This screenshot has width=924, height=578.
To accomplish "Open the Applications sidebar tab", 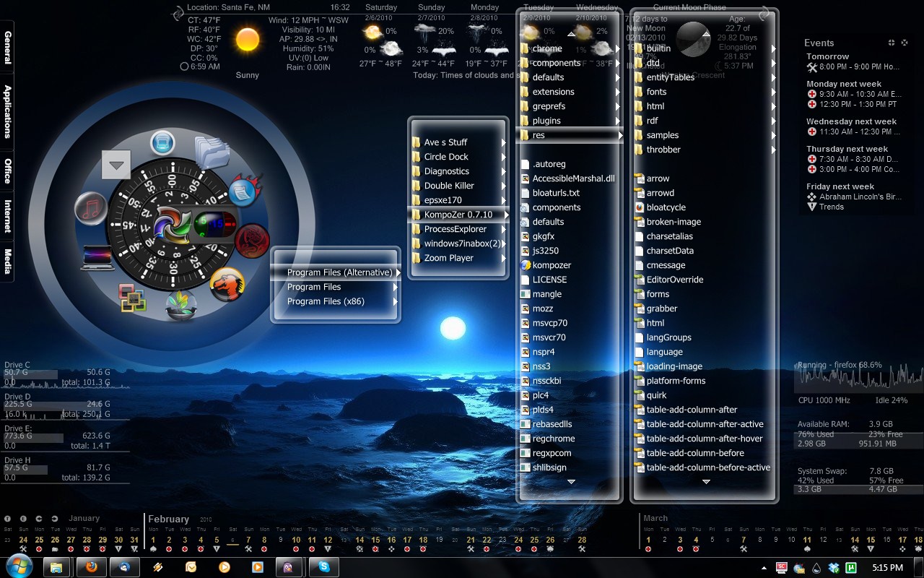I will pyautogui.click(x=7, y=111).
